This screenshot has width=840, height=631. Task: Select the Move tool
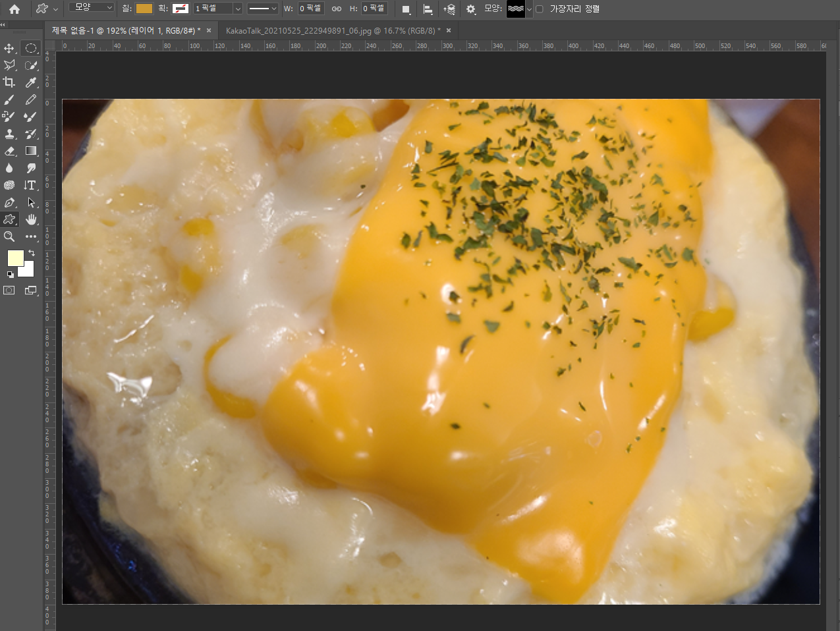click(x=9, y=48)
